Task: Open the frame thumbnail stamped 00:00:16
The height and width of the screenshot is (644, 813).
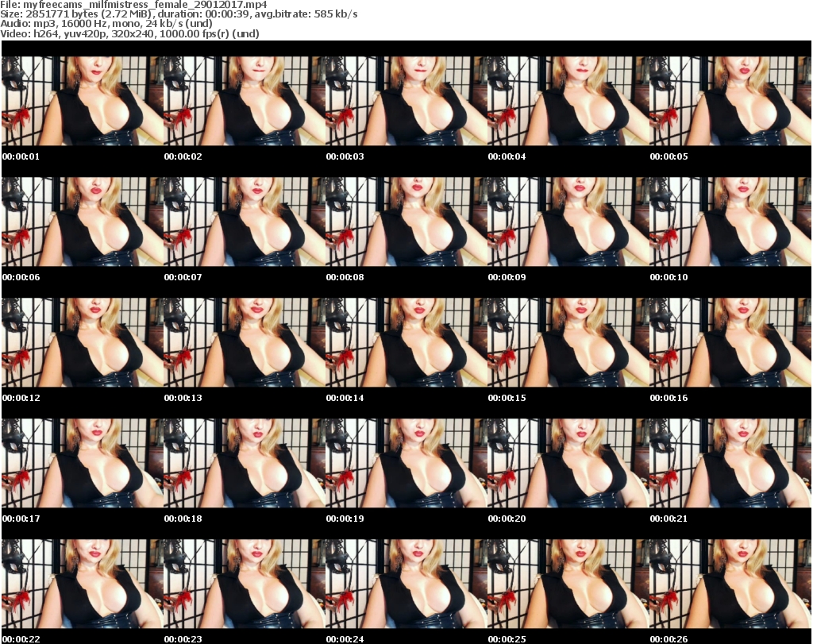Action: [730, 343]
